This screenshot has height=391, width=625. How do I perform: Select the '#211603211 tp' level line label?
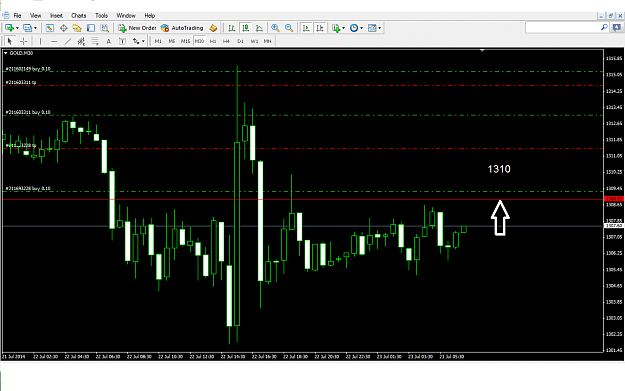click(x=21, y=83)
